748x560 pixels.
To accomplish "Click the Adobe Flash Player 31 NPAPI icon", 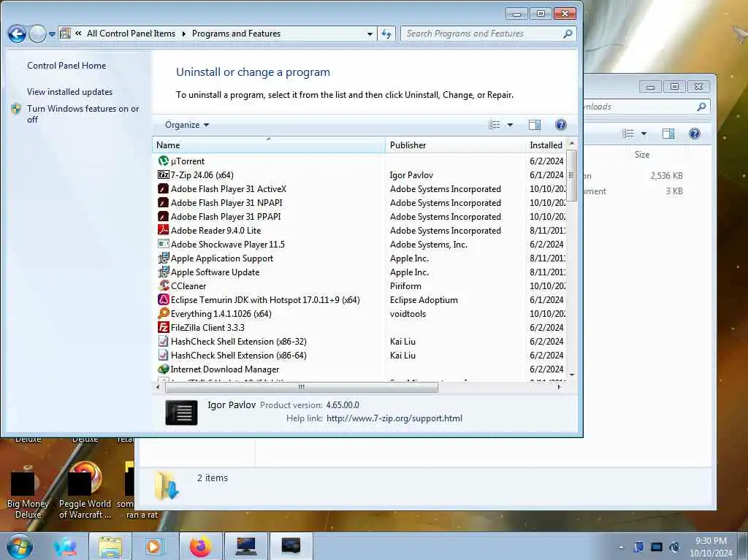I will [163, 203].
